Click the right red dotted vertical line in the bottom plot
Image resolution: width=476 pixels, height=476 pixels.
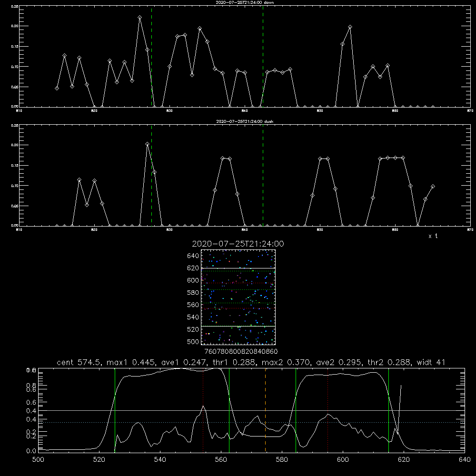pos(328,410)
